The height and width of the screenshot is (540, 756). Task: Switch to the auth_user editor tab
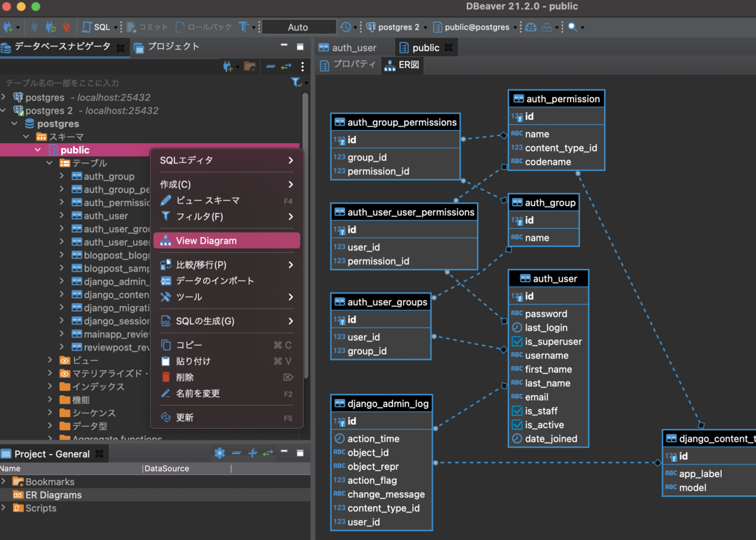pyautogui.click(x=347, y=47)
